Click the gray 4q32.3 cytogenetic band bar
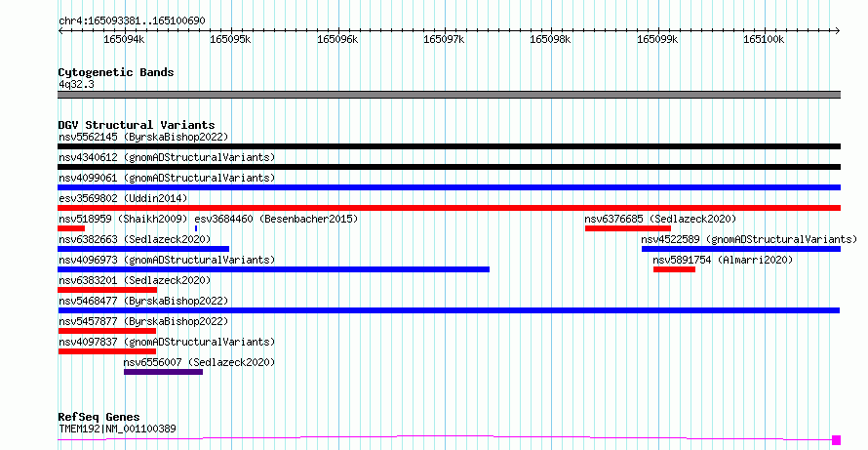The image size is (868, 450). coord(449,95)
